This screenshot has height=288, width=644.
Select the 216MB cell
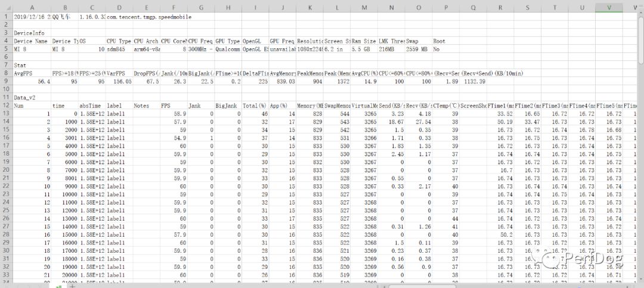coord(391,49)
